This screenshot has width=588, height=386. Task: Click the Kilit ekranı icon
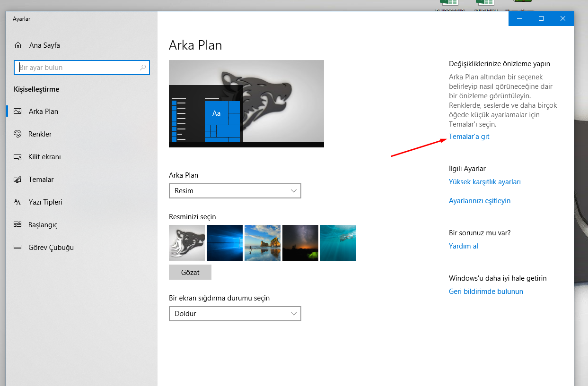click(x=18, y=157)
